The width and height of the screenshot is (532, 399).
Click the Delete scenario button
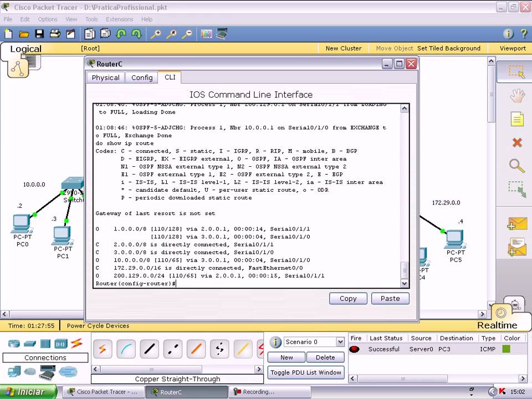pyautogui.click(x=325, y=357)
